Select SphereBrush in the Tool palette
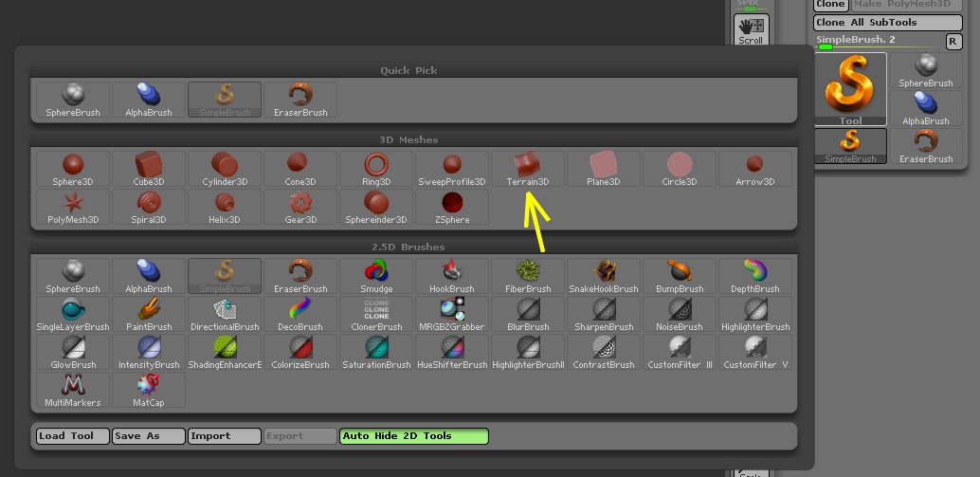This screenshot has width=980, height=477. pyautogui.click(x=926, y=70)
